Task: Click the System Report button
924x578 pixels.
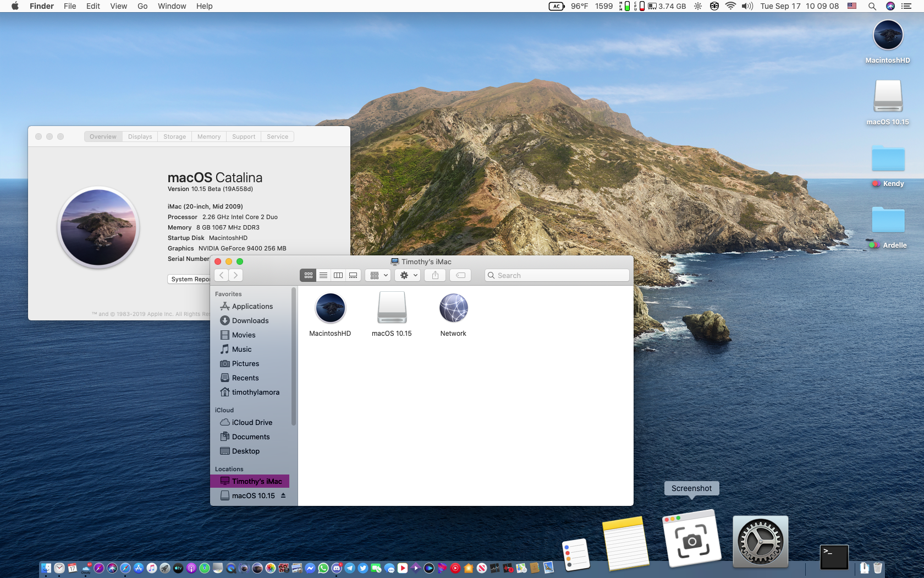Action: click(x=190, y=279)
